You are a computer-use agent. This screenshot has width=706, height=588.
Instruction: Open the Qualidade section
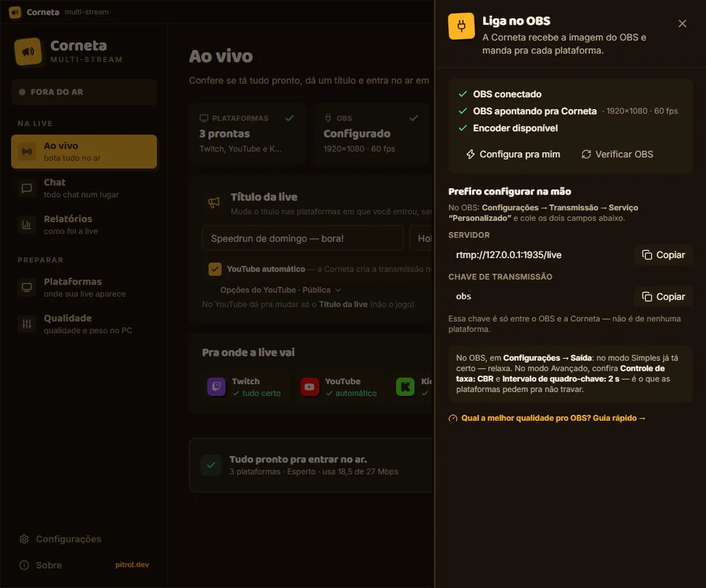[x=84, y=323]
